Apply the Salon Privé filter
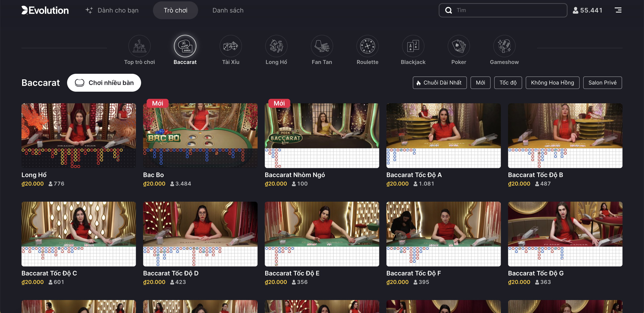The height and width of the screenshot is (313, 644). (602, 83)
